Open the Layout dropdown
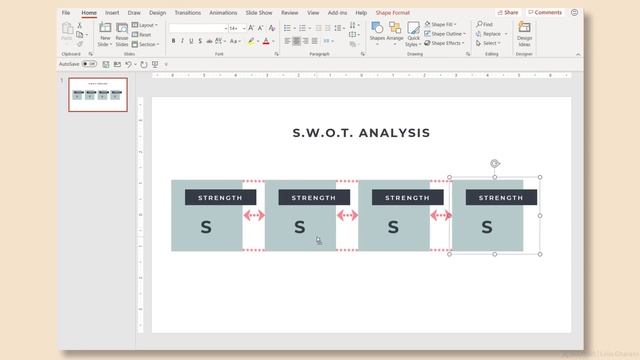 click(x=145, y=25)
